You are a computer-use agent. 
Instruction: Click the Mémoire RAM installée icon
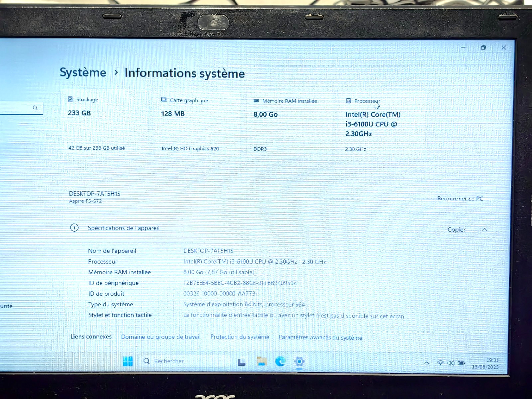(256, 101)
